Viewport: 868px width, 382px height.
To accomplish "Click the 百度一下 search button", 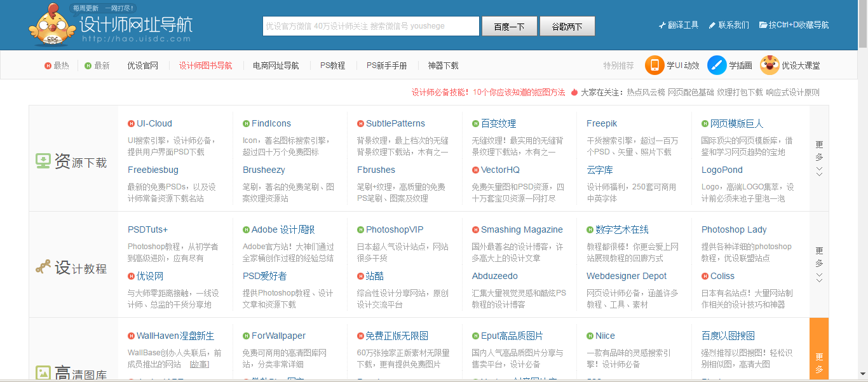I will tap(509, 26).
